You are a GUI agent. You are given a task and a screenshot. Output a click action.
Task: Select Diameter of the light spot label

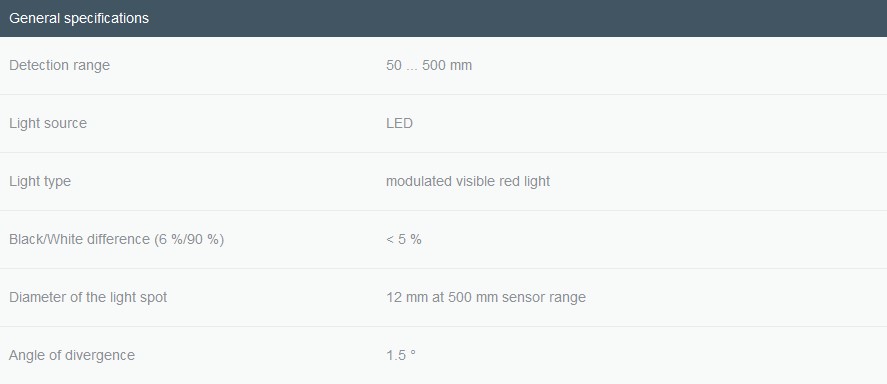(x=88, y=297)
